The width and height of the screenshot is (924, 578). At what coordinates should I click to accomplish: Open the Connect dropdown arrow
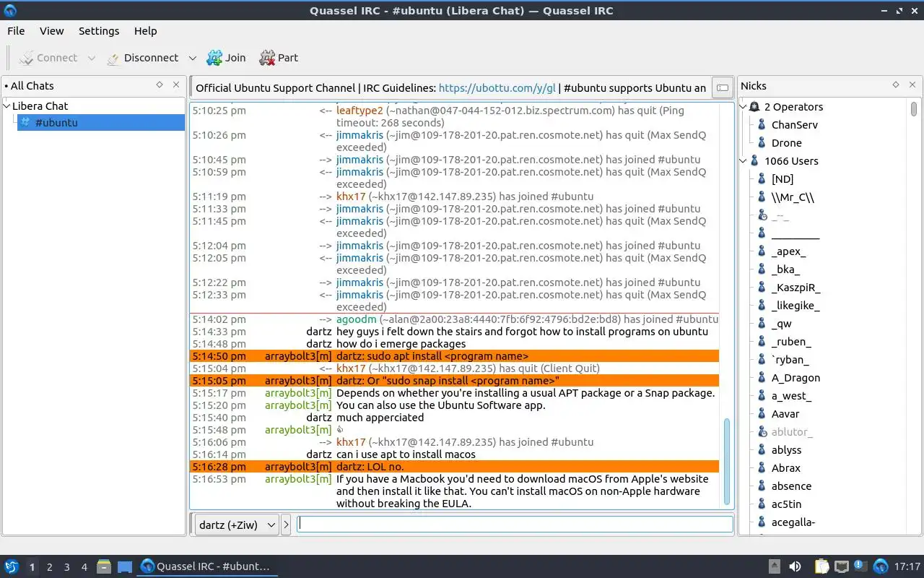pyautogui.click(x=91, y=58)
